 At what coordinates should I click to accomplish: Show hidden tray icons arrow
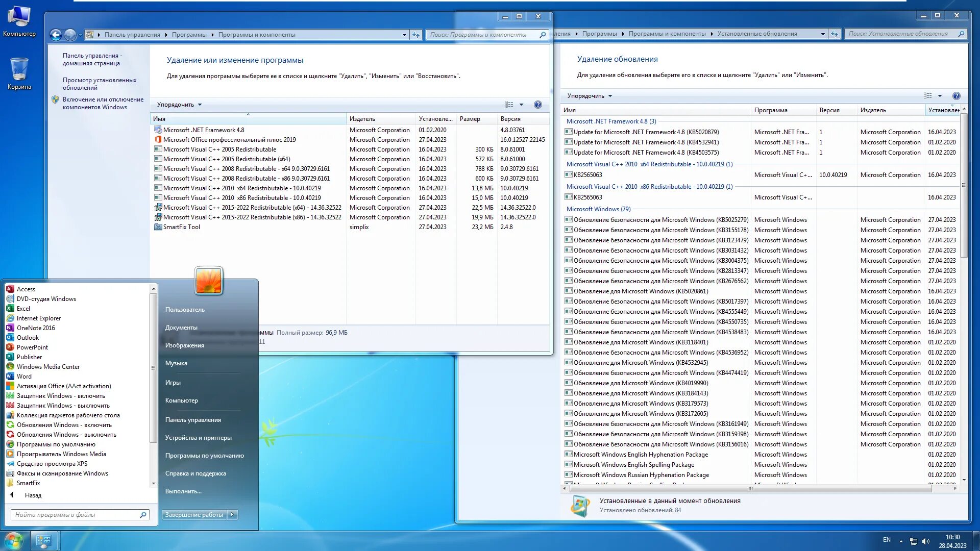[901, 541]
